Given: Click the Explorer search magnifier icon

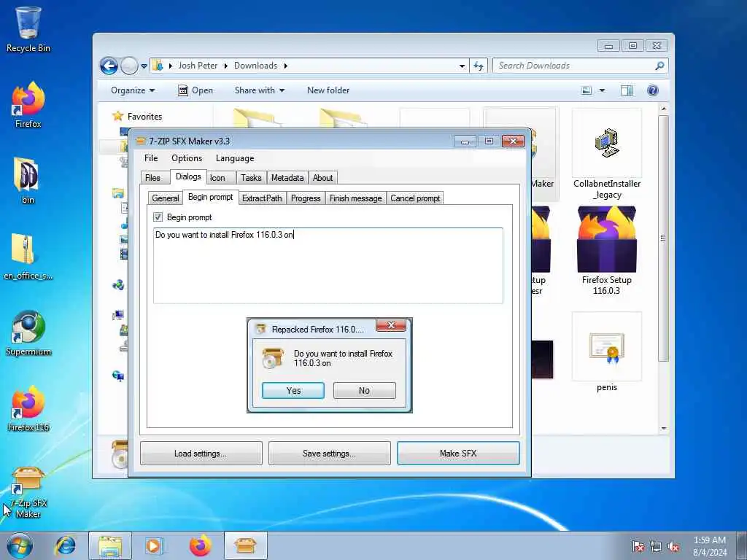Looking at the screenshot, I should click(659, 66).
